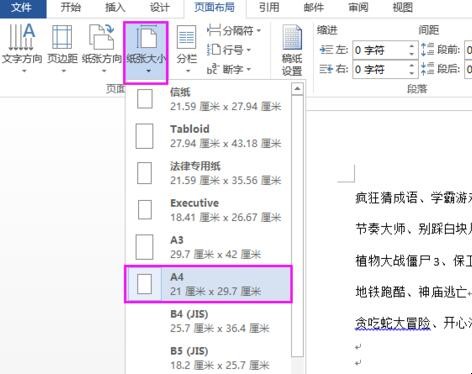Viewport: 472px width, 374px height.
Task: Increase left indent with up stepper
Action: [412, 46]
